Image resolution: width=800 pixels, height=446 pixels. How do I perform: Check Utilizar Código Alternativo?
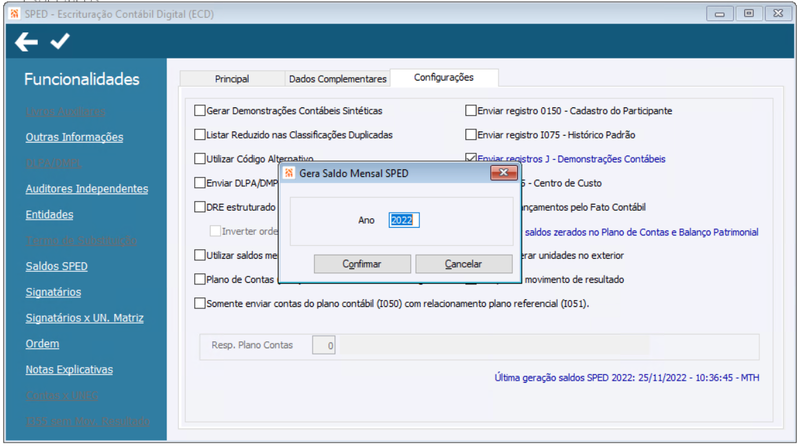tap(200, 159)
